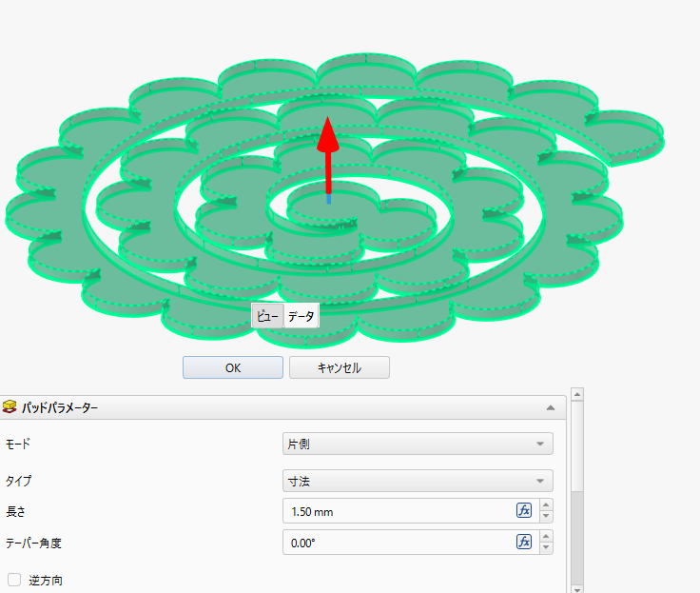Open expression editor for length field
Screen dimensions: 700x593
pyautogui.click(x=524, y=510)
